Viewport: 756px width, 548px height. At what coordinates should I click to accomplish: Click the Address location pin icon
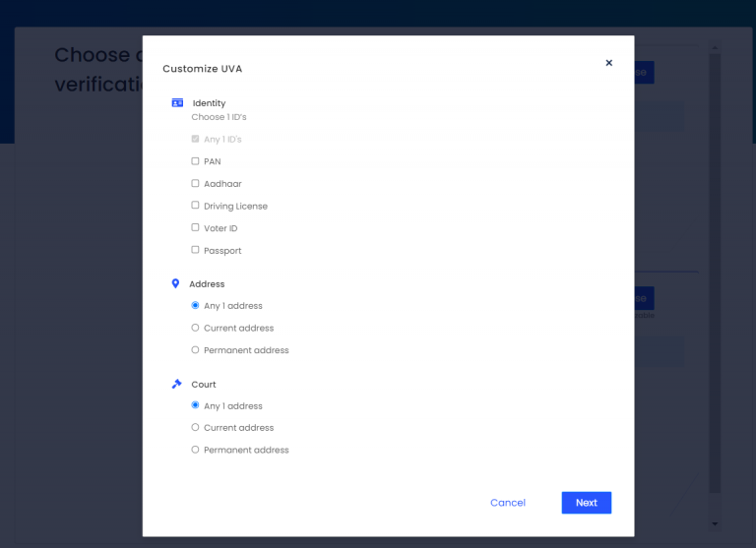coord(176,283)
